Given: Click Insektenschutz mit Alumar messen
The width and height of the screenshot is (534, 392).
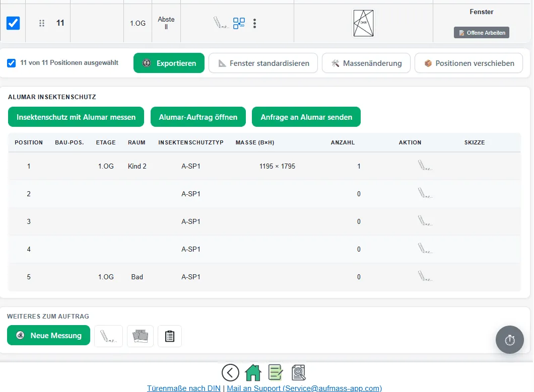Looking at the screenshot, I should [x=76, y=117].
